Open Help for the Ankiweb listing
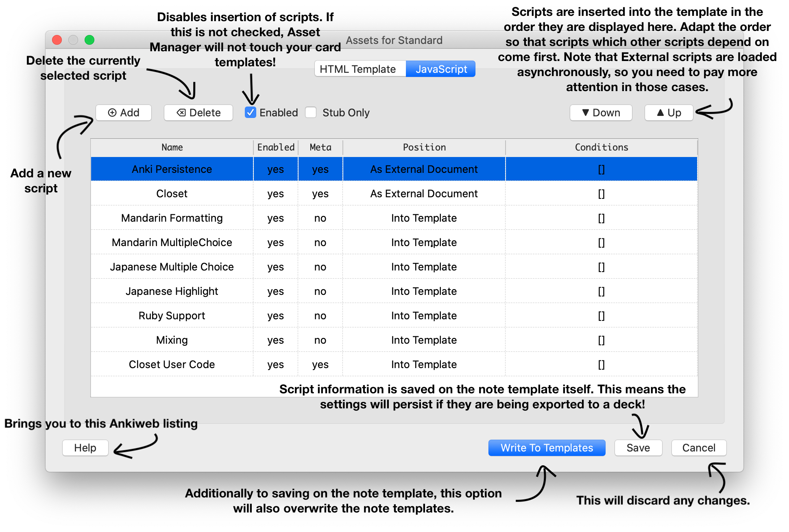Screen dimensions: 789x532 click(x=85, y=448)
